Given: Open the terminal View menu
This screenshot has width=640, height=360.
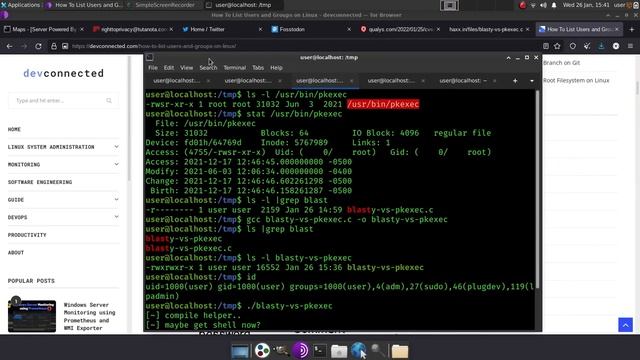Looking at the screenshot, I should pos(186,68).
